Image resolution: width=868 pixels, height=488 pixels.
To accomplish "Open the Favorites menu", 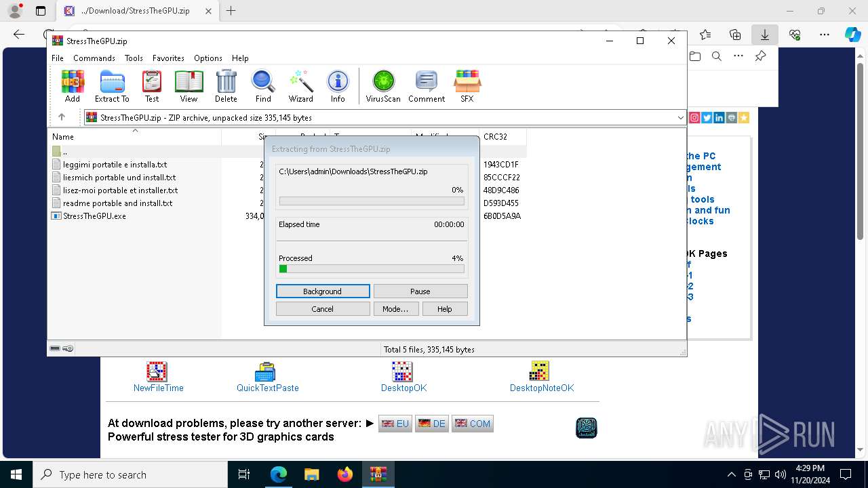I will pyautogui.click(x=168, y=58).
